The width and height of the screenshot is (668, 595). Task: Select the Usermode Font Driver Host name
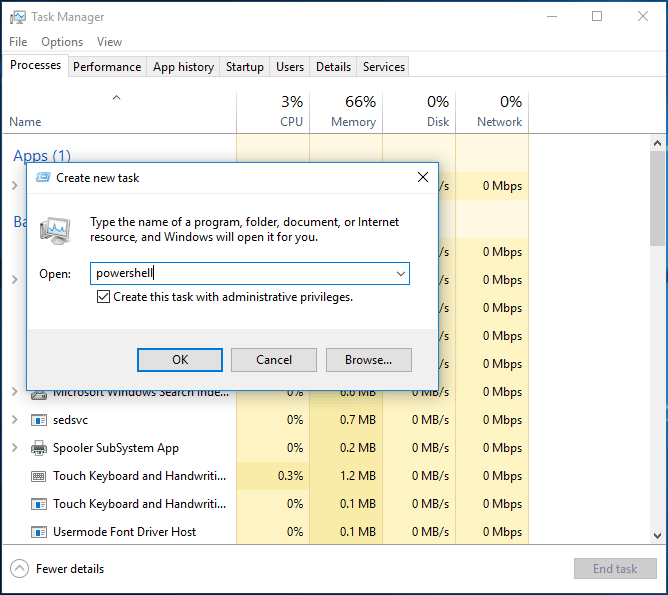click(x=124, y=532)
